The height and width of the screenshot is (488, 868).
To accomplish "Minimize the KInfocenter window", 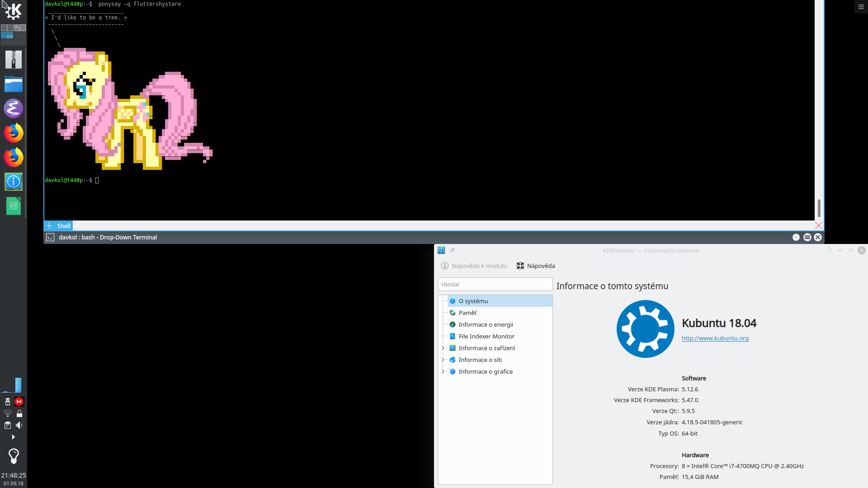I will coord(840,250).
